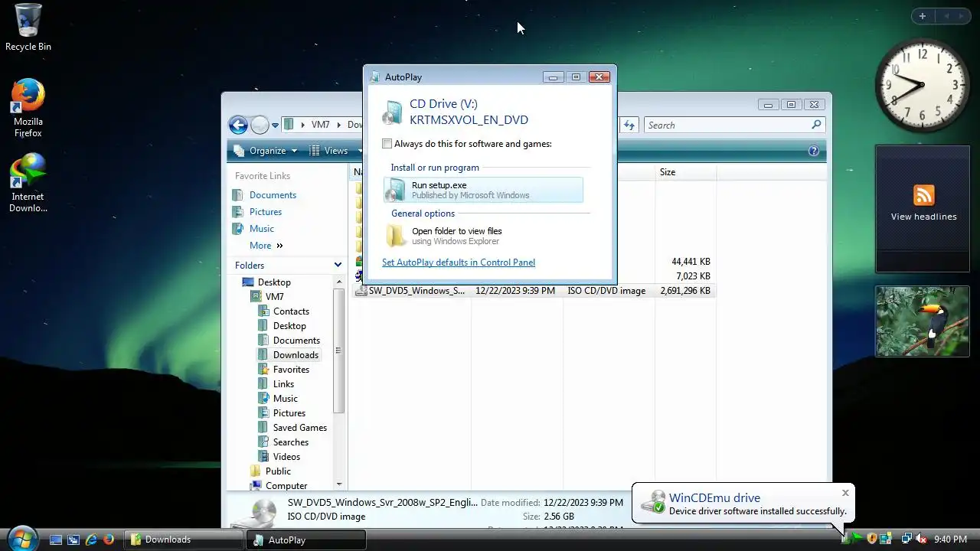The image size is (980, 551).
Task: Click the CD Drive icon in AutoPlay
Action: [393, 112]
